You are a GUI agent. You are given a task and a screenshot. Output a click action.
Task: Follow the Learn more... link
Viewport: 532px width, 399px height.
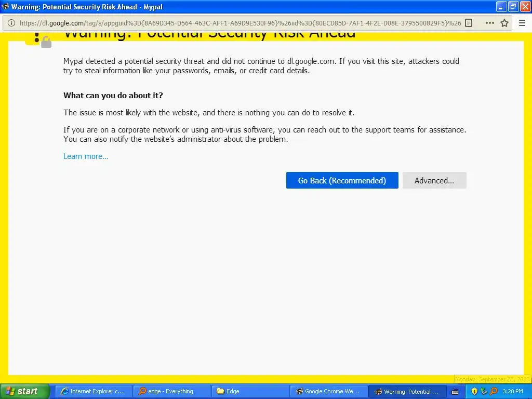(x=86, y=156)
